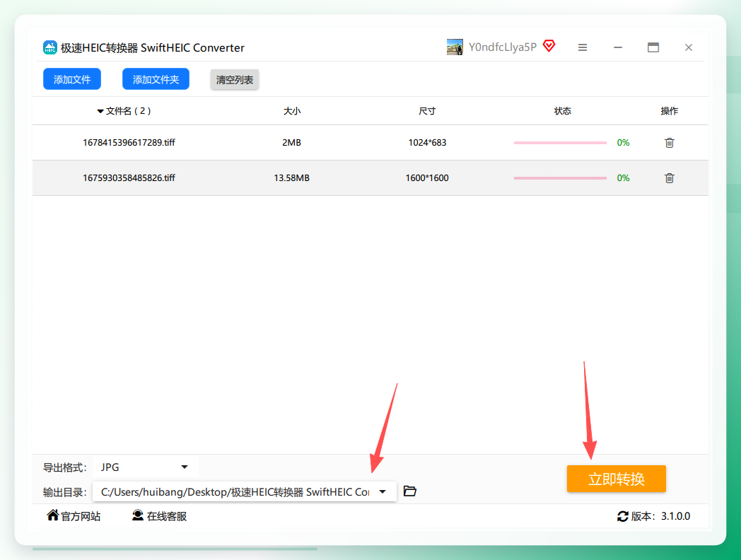Browse output folder with folder icon
This screenshot has width=741, height=560.
tap(409, 491)
